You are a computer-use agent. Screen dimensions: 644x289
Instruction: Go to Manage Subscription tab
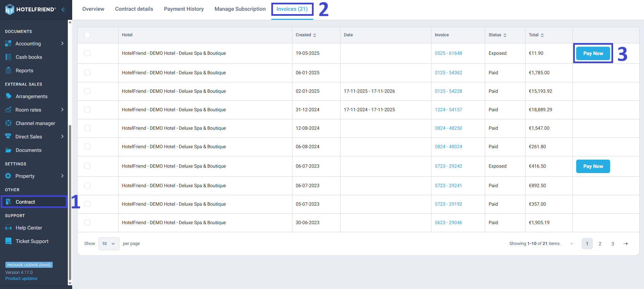pyautogui.click(x=240, y=9)
